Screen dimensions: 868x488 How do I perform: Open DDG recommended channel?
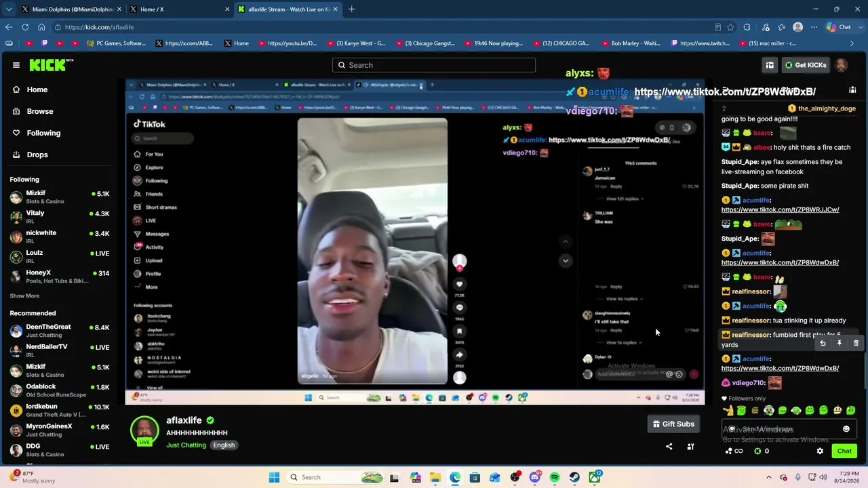60,450
